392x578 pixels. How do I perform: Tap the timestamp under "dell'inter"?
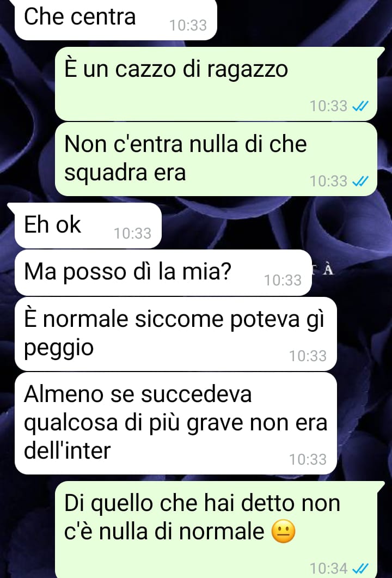(x=308, y=459)
